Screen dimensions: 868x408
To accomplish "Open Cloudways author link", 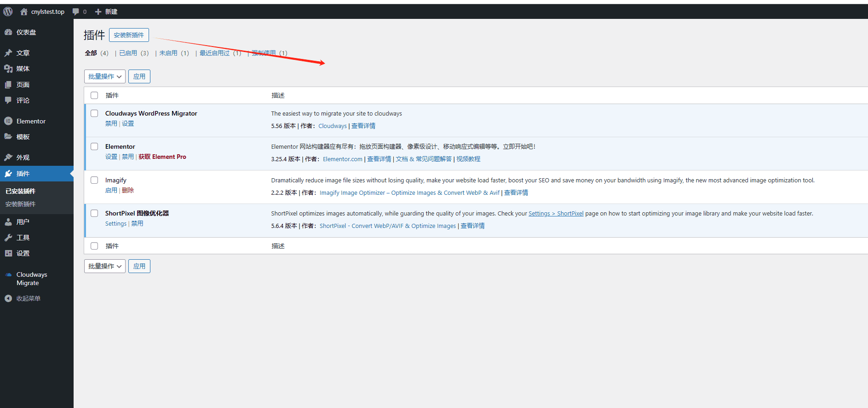I will [333, 126].
